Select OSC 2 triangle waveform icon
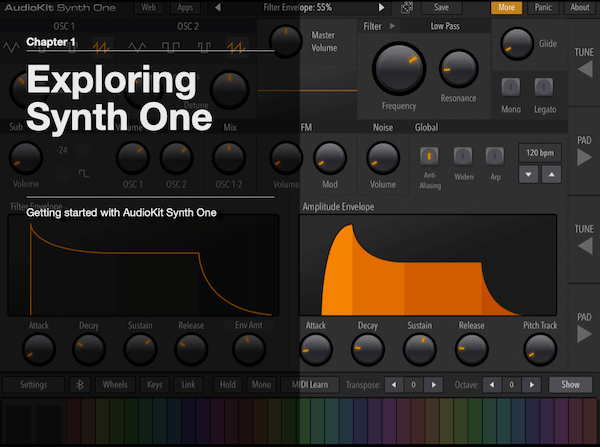Viewport: 600px width, 447px height. 137,47
